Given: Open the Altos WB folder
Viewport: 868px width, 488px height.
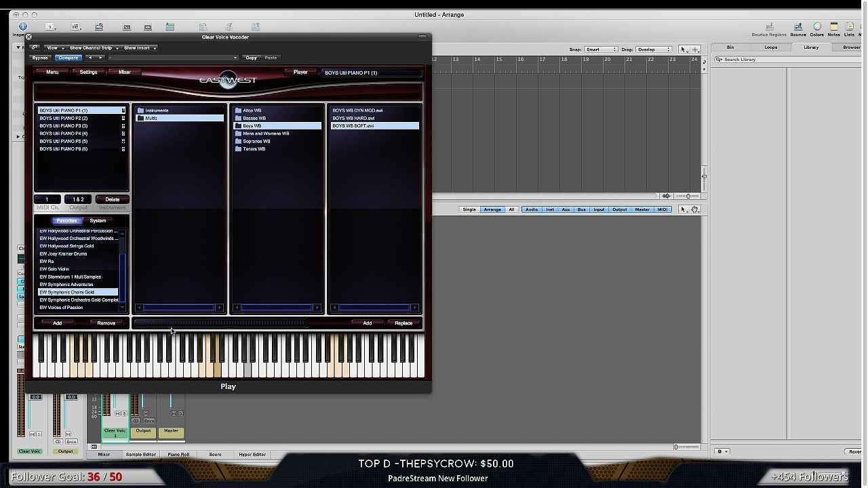Looking at the screenshot, I should pos(278,110).
